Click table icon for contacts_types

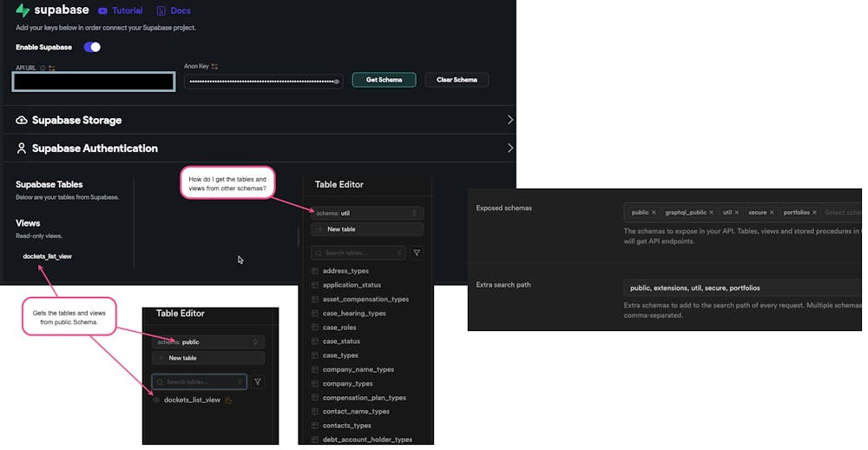[315, 426]
